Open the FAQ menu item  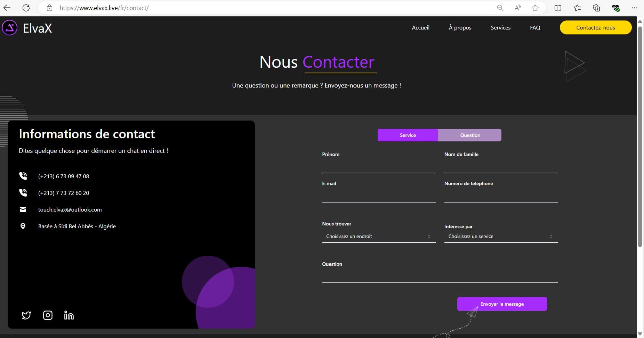535,27
